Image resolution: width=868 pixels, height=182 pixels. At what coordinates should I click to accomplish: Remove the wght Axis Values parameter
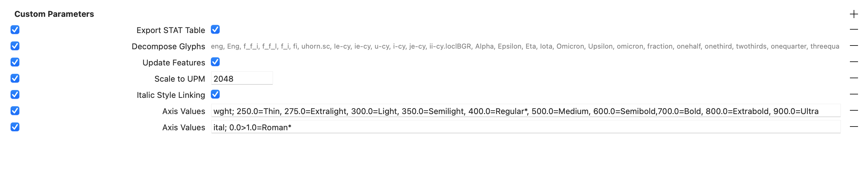[854, 110]
